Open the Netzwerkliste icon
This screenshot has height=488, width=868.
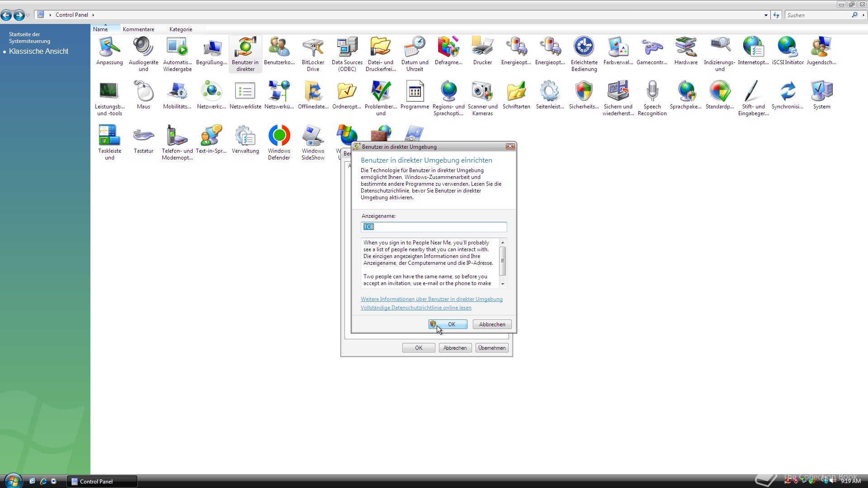tap(245, 95)
